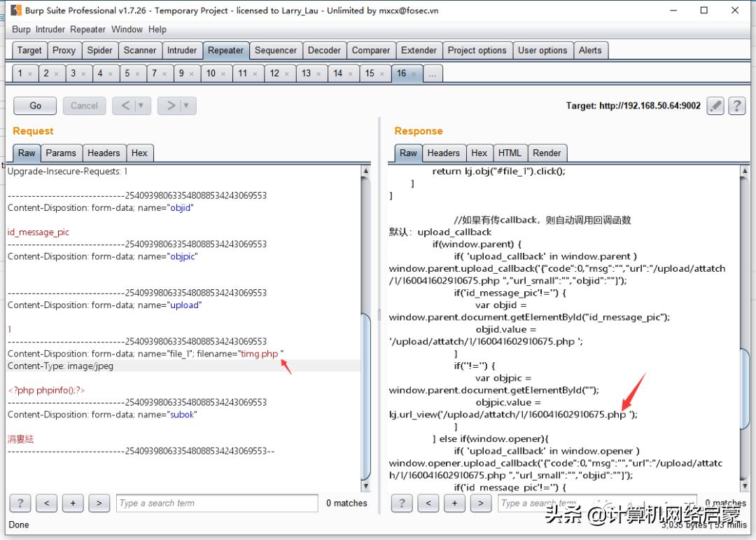This screenshot has width=756, height=540.
Task: Show response Headers view
Action: pos(444,153)
